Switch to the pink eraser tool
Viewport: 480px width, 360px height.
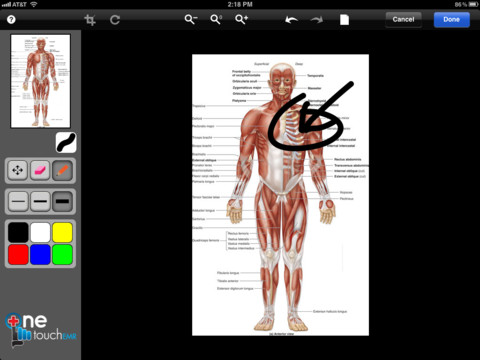tap(40, 170)
